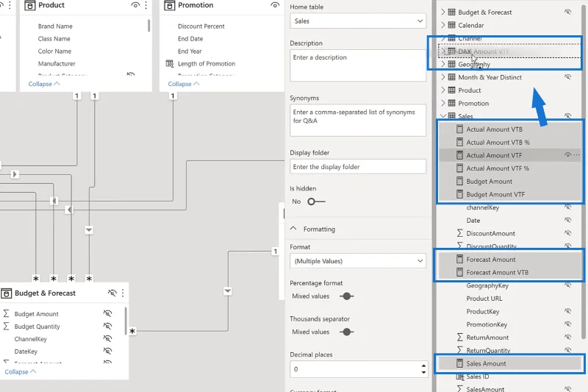Open the Product table more options menu
The image size is (588, 392).
[x=146, y=5]
